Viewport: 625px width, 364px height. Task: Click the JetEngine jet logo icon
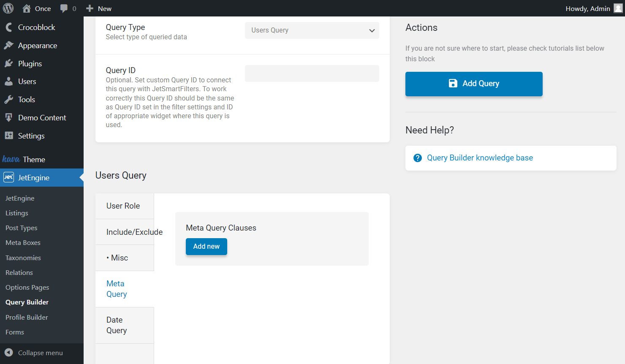[9, 177]
